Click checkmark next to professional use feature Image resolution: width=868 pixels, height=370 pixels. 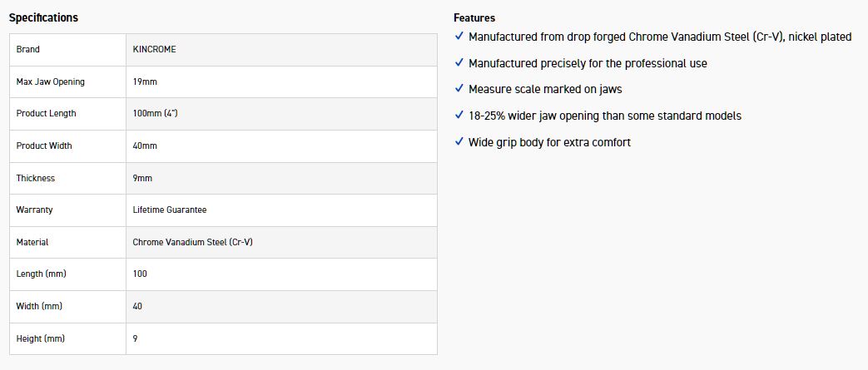coord(459,63)
